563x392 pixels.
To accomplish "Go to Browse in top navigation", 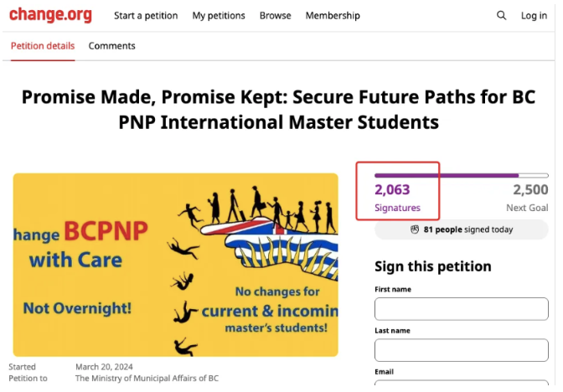I will coord(276,16).
